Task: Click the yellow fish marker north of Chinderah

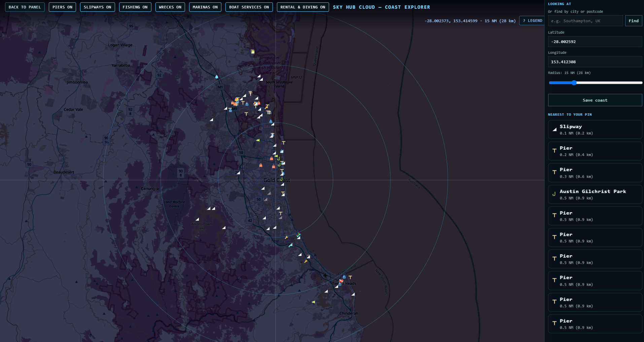Action: coord(313,302)
